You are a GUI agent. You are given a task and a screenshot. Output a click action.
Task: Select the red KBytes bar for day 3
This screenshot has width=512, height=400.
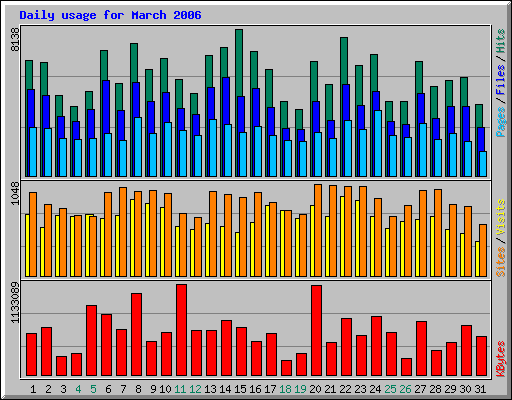[x=62, y=366]
